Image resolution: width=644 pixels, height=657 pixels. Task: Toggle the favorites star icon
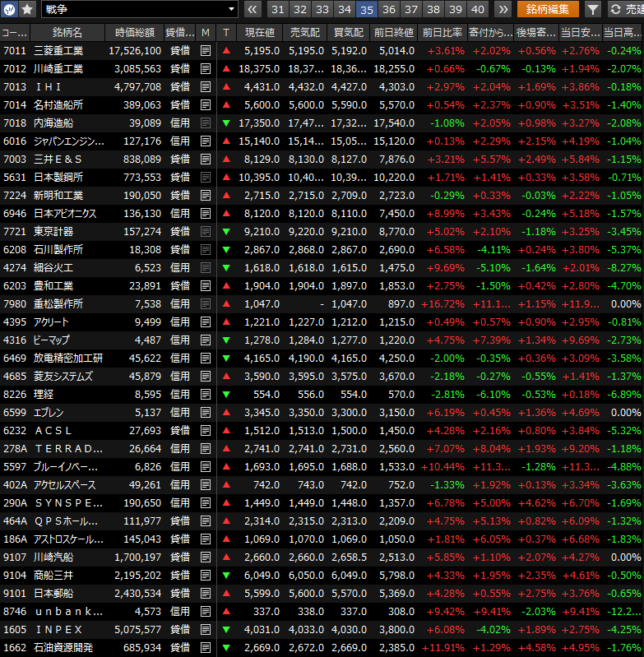[x=28, y=10]
